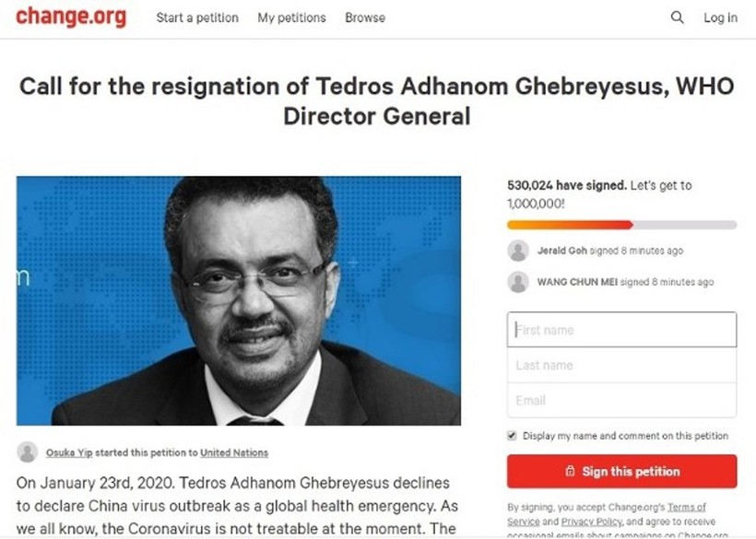Click the 'First name' input field
The height and width of the screenshot is (539, 756).
click(620, 329)
